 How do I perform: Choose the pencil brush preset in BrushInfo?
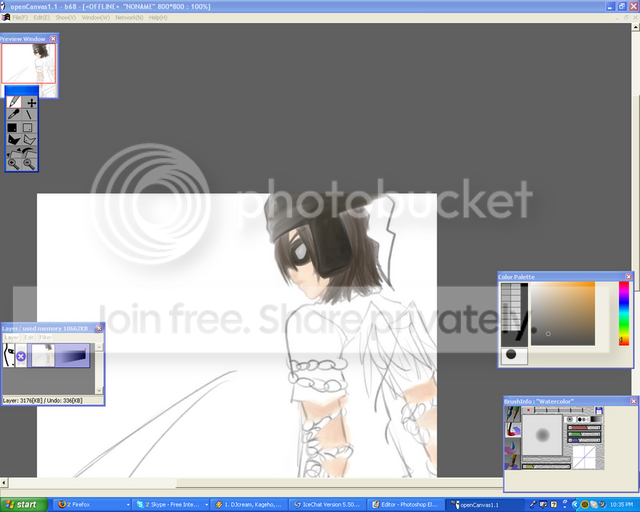[513, 414]
